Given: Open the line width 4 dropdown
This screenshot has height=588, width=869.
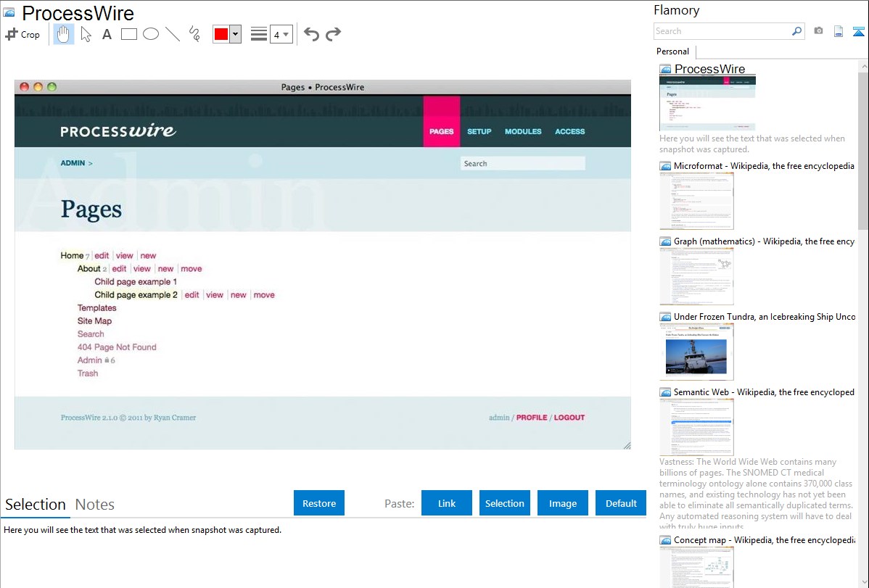Looking at the screenshot, I should pos(281,34).
